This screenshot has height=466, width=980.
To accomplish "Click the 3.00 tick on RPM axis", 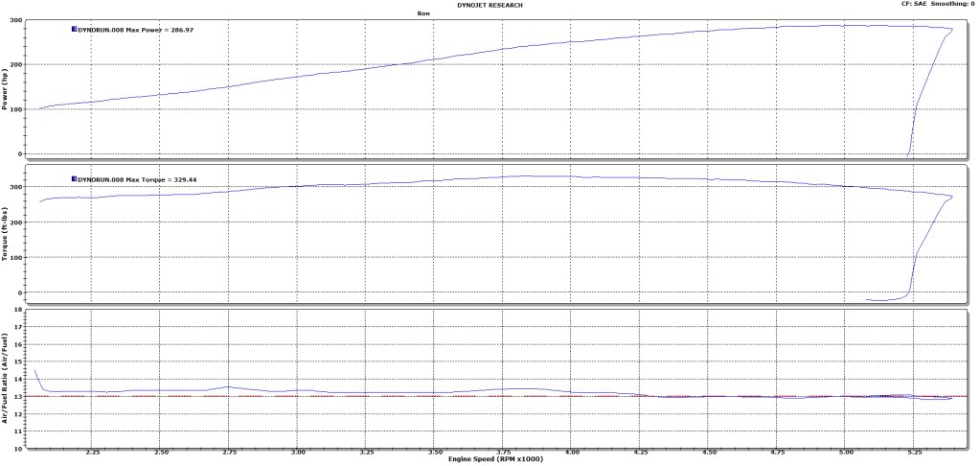I will coord(298,452).
